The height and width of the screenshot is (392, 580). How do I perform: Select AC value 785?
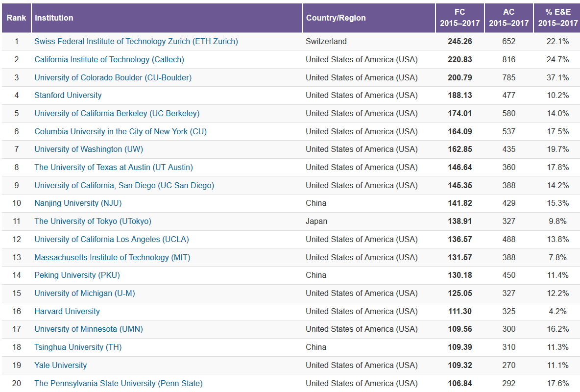tap(509, 78)
